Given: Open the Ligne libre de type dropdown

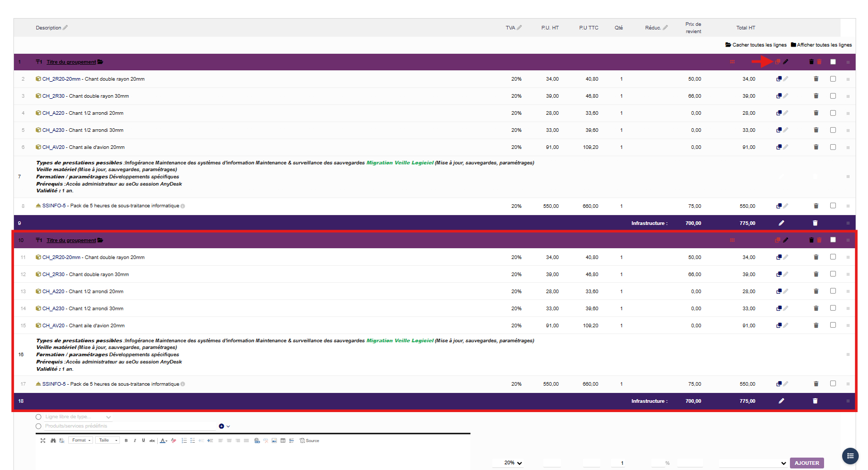Looking at the screenshot, I should pos(79,417).
